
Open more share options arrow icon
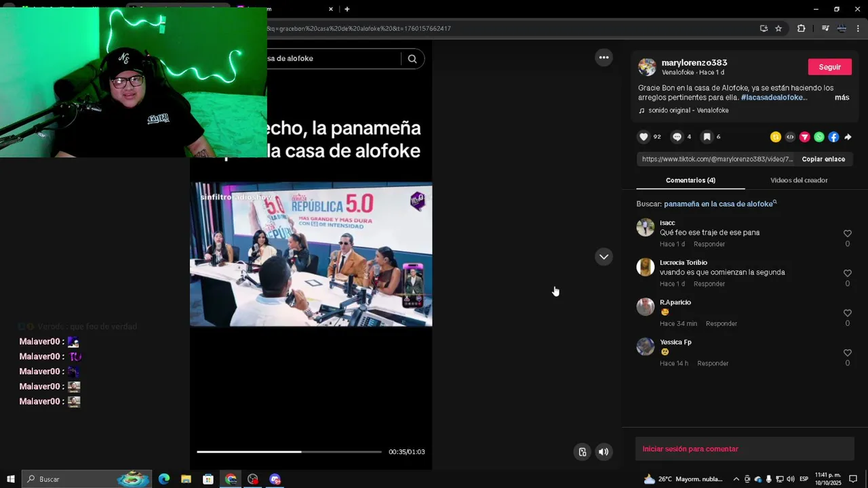(x=848, y=137)
